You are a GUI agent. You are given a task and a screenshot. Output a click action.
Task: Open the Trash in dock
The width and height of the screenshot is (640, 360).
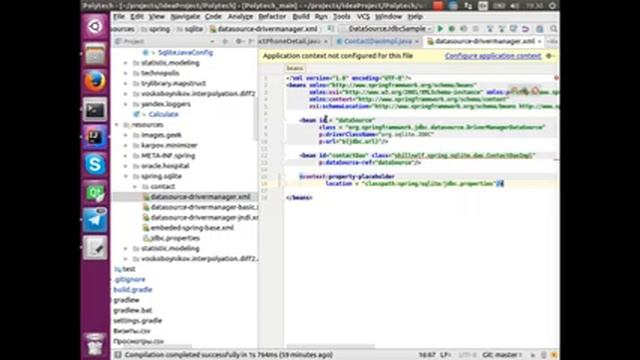[x=95, y=345]
